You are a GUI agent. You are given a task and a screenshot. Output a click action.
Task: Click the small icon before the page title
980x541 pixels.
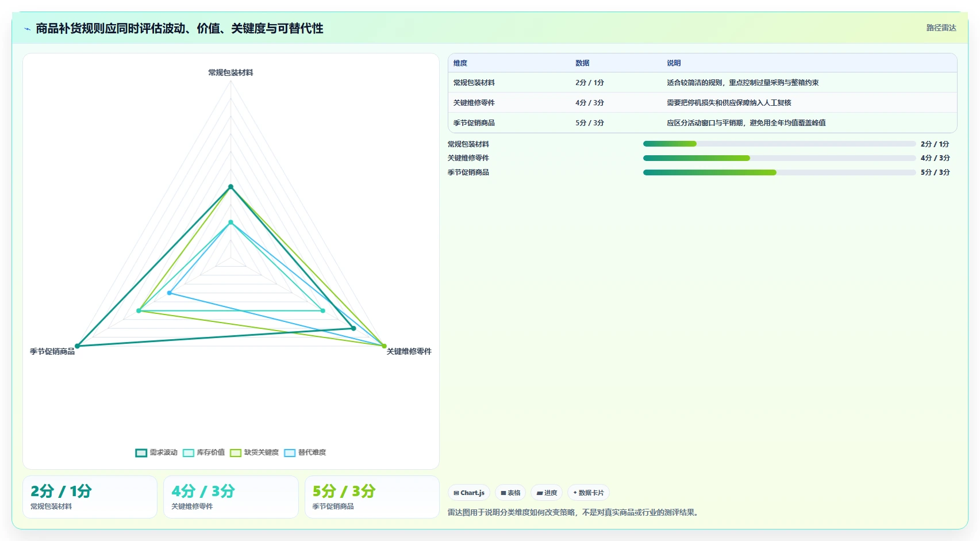point(27,29)
